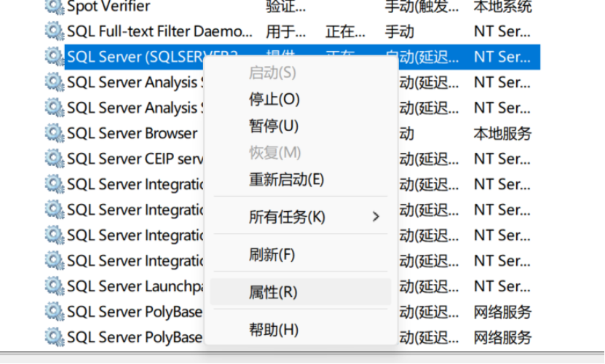The width and height of the screenshot is (605, 364).
Task: Click the 验证... description of Spot Verifier
Action: tap(286, 6)
